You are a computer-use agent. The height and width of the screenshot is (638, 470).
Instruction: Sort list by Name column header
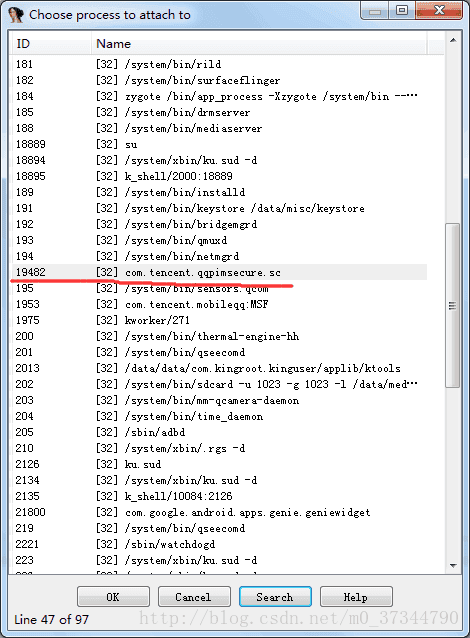(x=259, y=44)
